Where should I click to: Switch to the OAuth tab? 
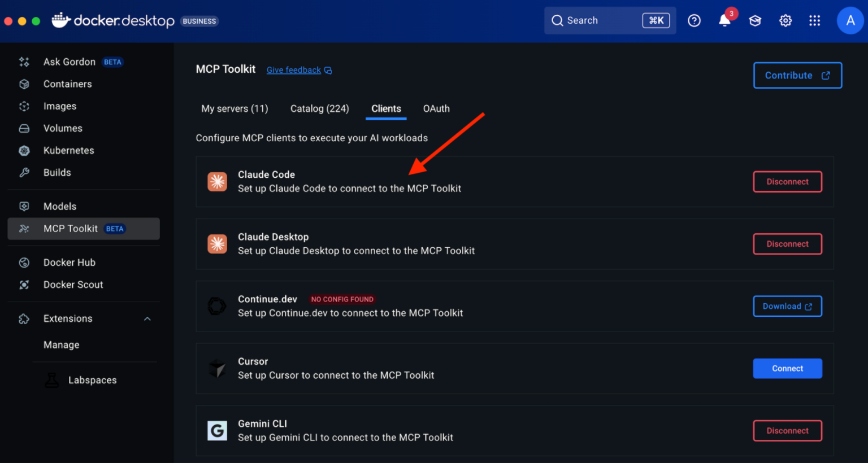pos(436,108)
